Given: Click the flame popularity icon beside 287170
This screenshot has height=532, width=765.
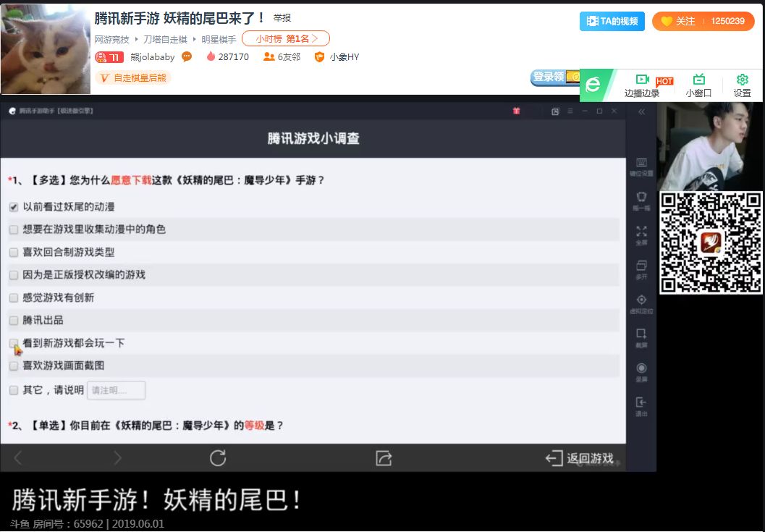Looking at the screenshot, I should [211, 56].
